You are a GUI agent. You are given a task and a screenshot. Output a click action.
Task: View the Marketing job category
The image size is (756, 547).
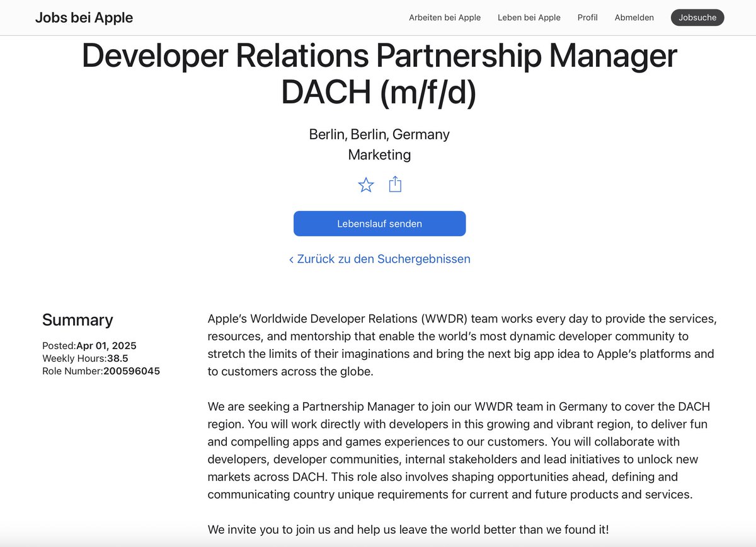379,154
